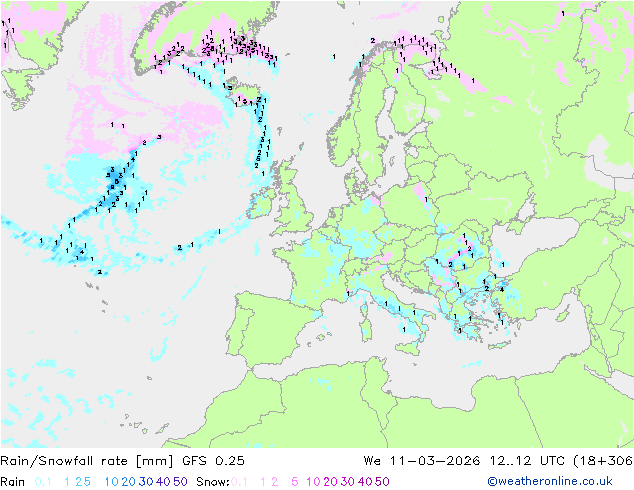Click the snow legend value 40
The height and width of the screenshot is (490, 634).
click(365, 482)
